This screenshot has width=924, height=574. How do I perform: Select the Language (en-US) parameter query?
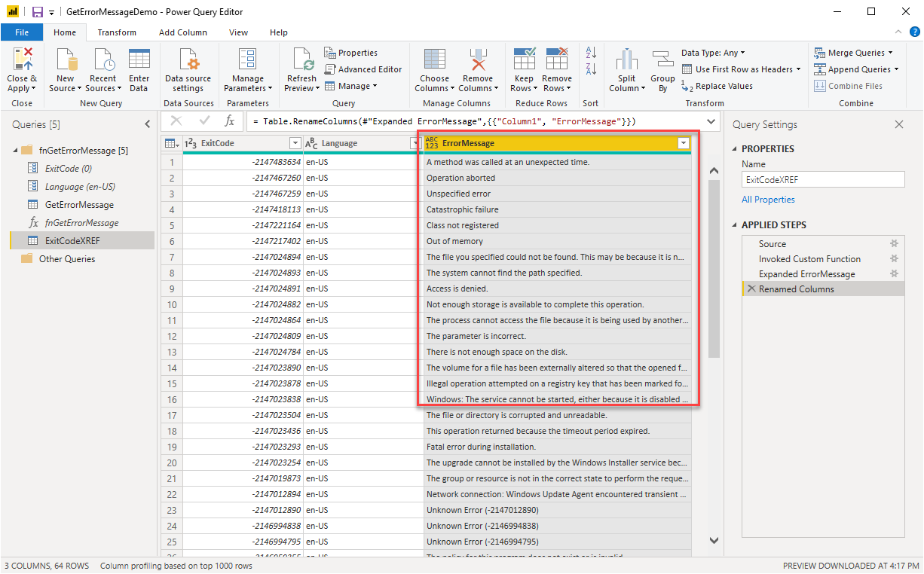pos(81,187)
